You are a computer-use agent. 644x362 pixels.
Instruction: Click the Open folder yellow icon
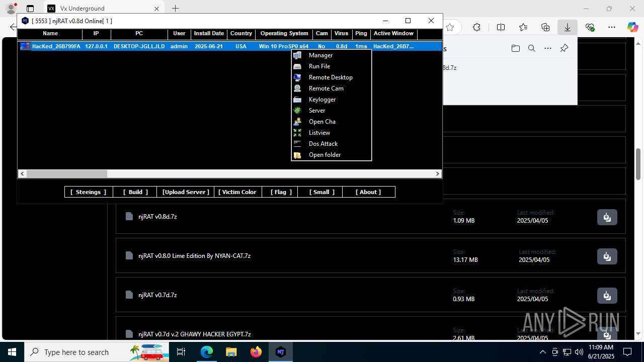coord(297,155)
